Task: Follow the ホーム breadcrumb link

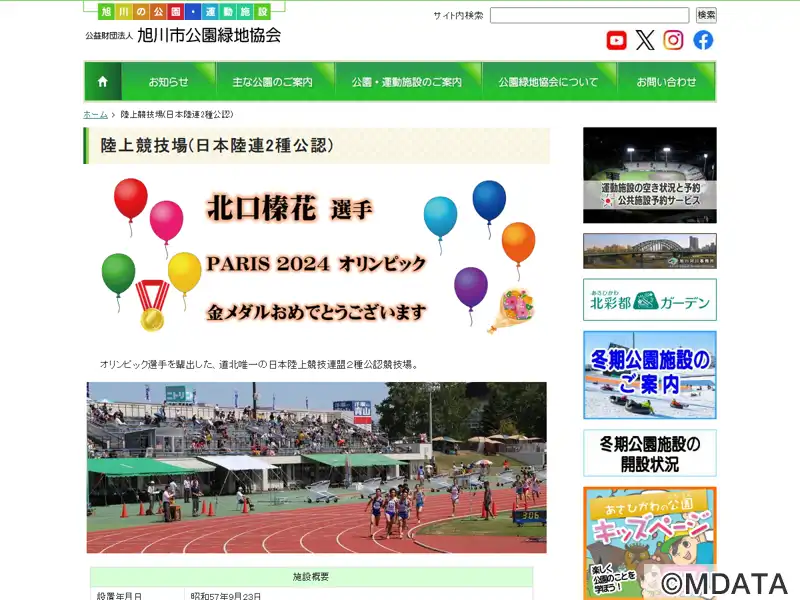Action: click(95, 114)
